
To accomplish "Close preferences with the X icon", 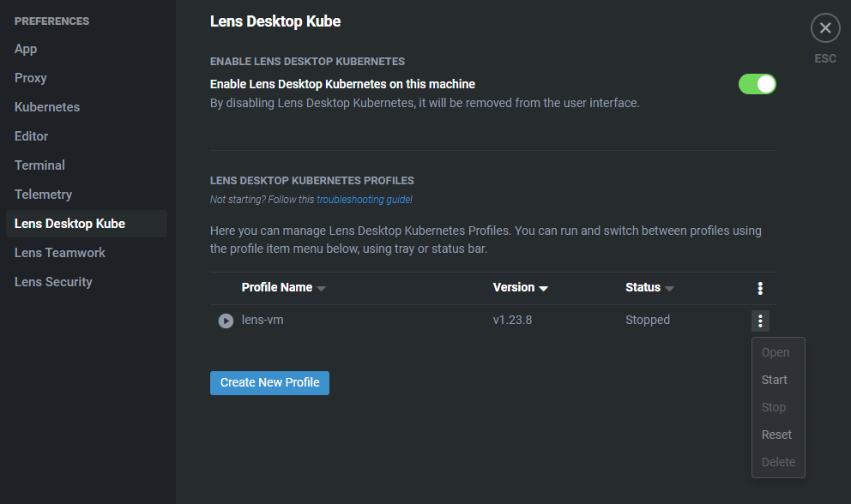I will click(x=825, y=27).
